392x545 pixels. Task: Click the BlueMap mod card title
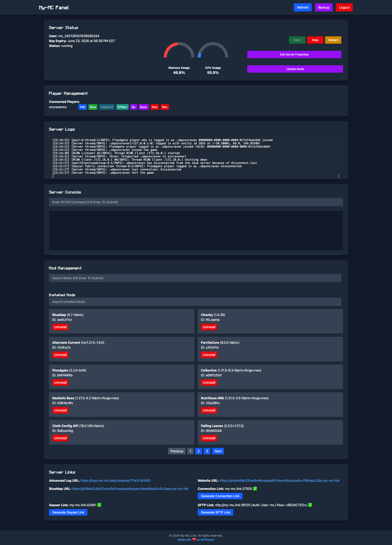59,315
